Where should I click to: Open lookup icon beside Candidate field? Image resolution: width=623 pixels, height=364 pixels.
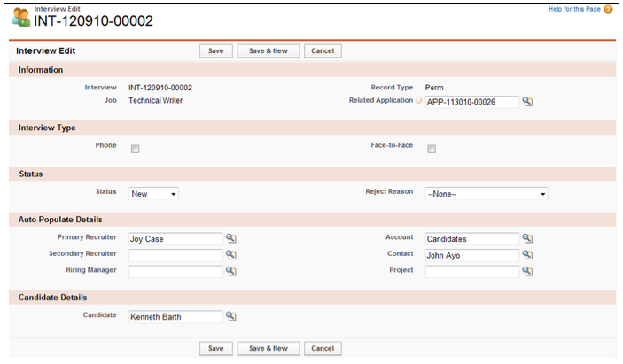point(230,316)
